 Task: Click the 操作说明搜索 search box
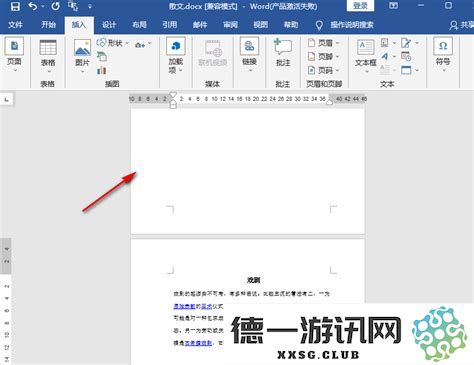[x=352, y=25]
